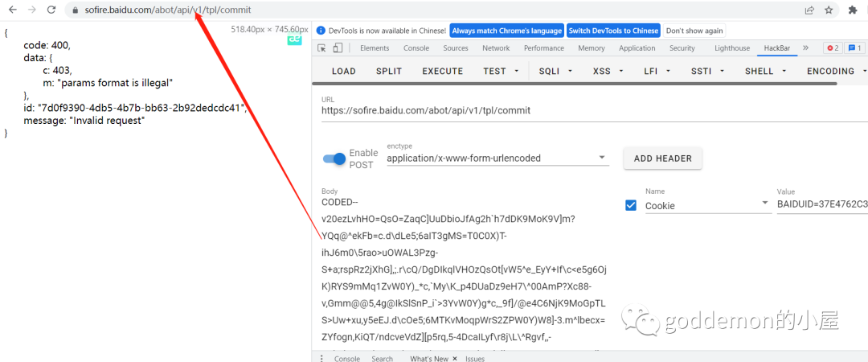Click the SPLIT button
The height and width of the screenshot is (362, 868).
pyautogui.click(x=389, y=71)
